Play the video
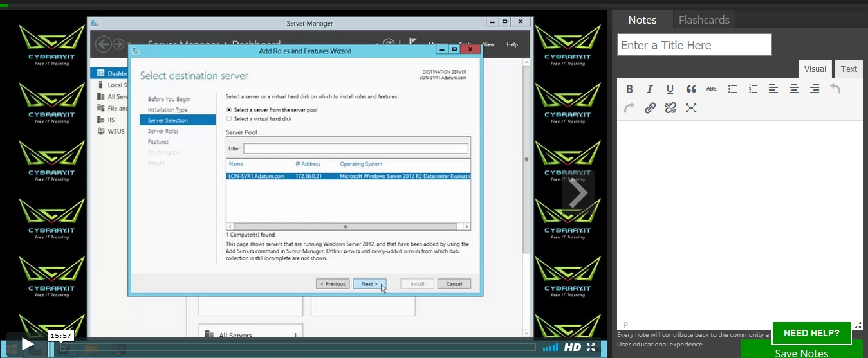Screen dimensions: 868x358 27,345
